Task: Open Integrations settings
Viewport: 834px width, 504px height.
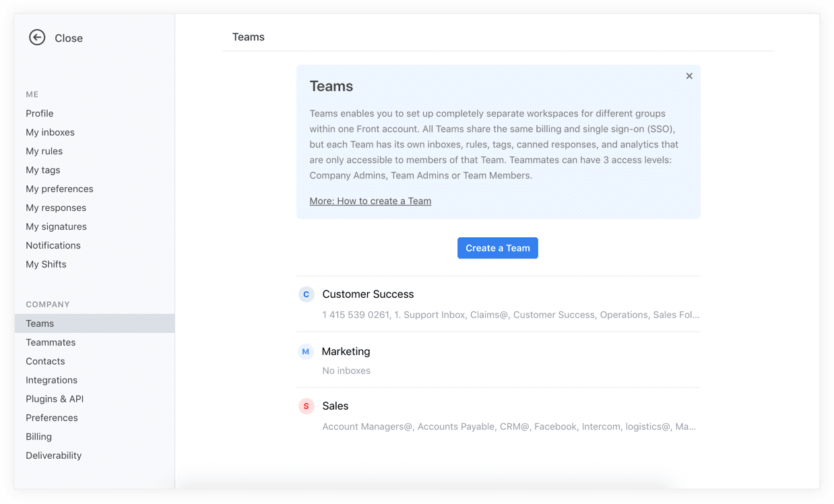Action: (x=51, y=380)
